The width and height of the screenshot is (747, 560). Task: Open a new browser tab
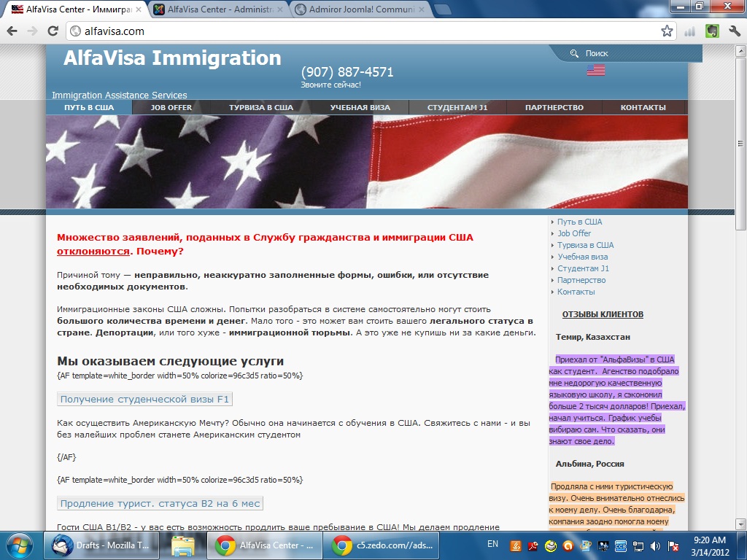coord(443,9)
